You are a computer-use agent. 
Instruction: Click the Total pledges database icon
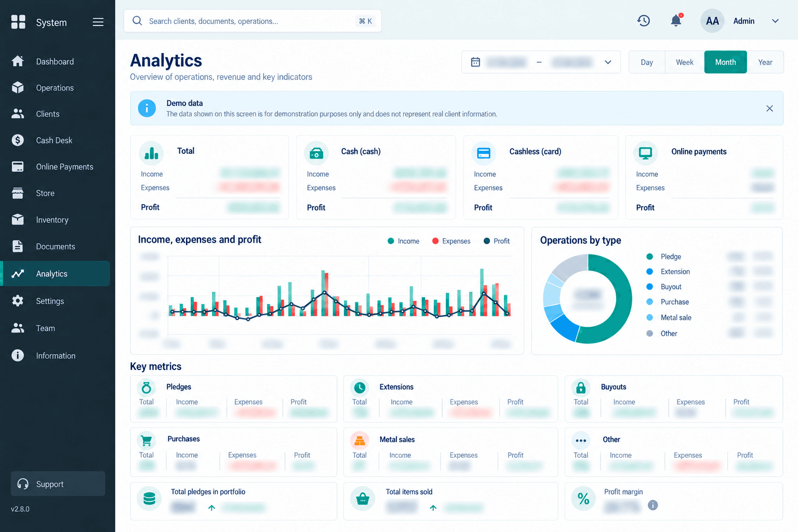click(x=149, y=499)
